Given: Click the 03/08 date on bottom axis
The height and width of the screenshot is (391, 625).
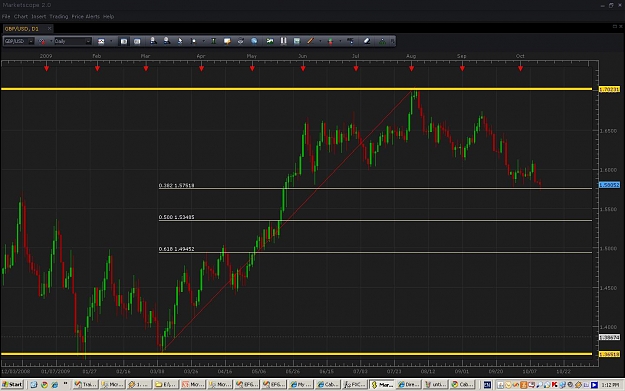Looking at the screenshot, I should pyautogui.click(x=157, y=371).
